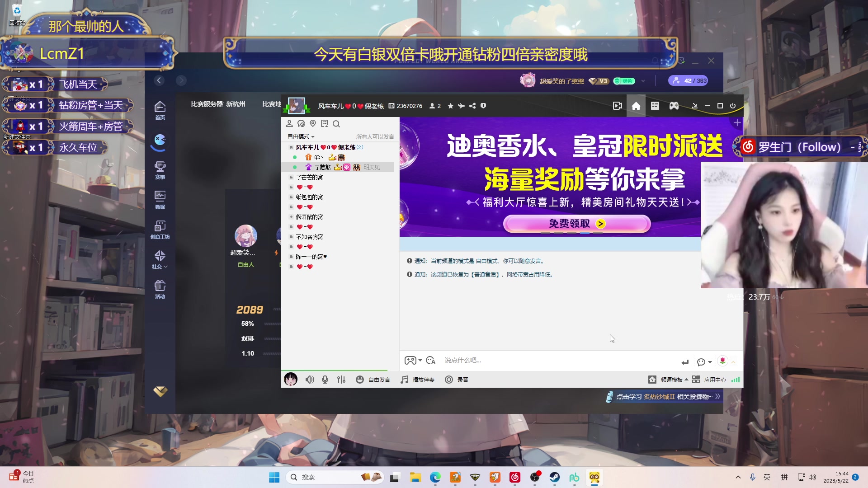This screenshot has height=488, width=868.
Task: Go back with platform's left arrow
Action: coord(159,80)
